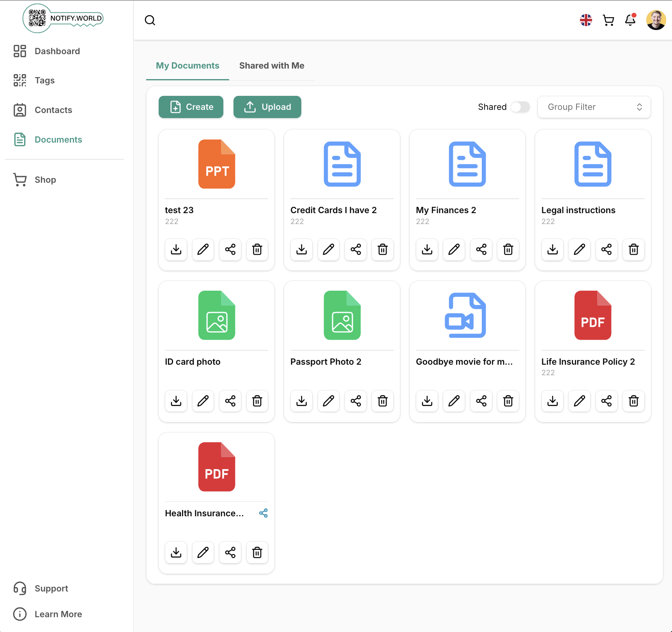Share the Life Insurance Policy 2 PDF

pyautogui.click(x=606, y=401)
